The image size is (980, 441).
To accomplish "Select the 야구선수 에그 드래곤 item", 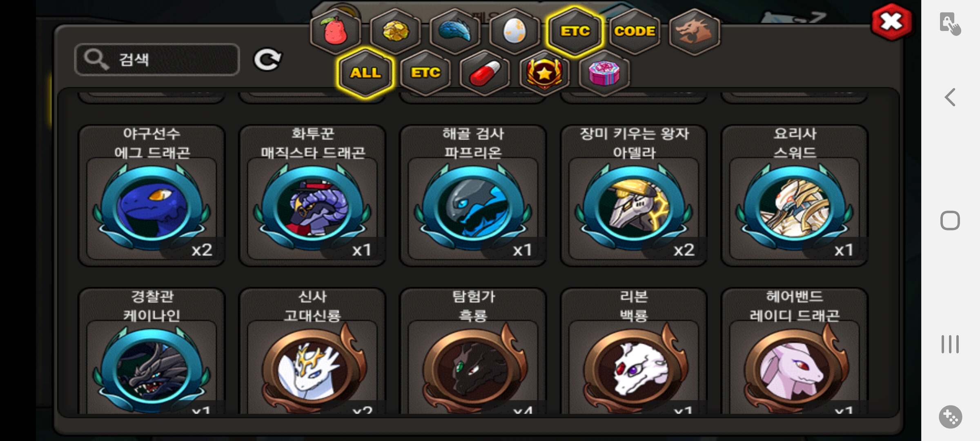I will pos(152,196).
